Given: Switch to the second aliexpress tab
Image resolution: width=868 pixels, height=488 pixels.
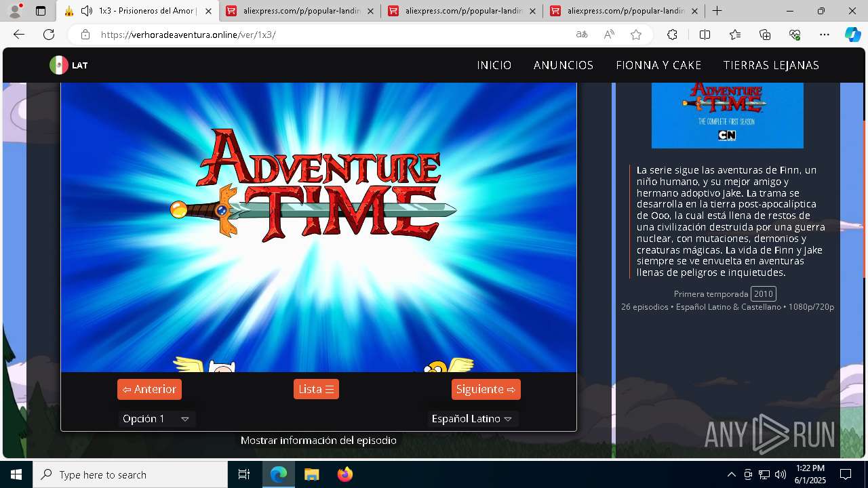Looking at the screenshot, I should [462, 11].
